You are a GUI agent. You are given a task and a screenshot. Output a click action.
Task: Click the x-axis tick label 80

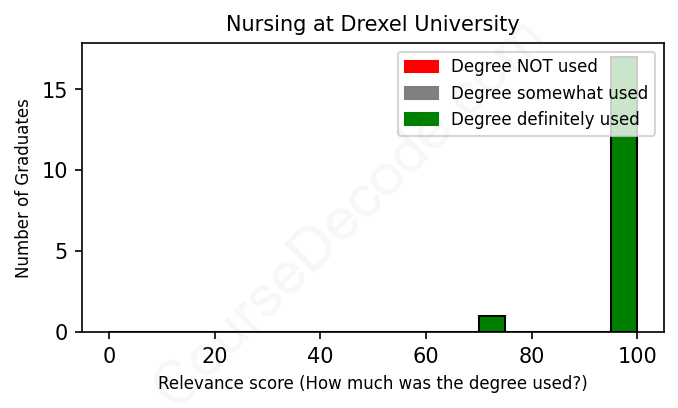point(531,354)
